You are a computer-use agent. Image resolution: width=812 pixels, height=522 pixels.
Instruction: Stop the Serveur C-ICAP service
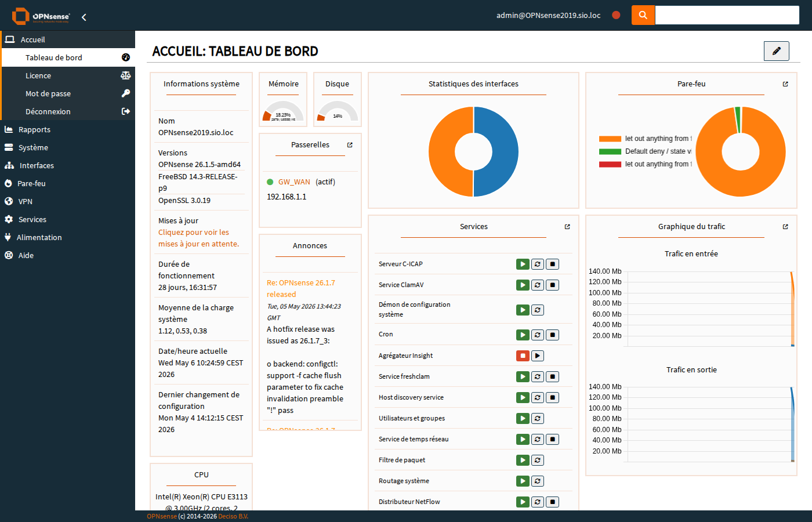pos(553,264)
